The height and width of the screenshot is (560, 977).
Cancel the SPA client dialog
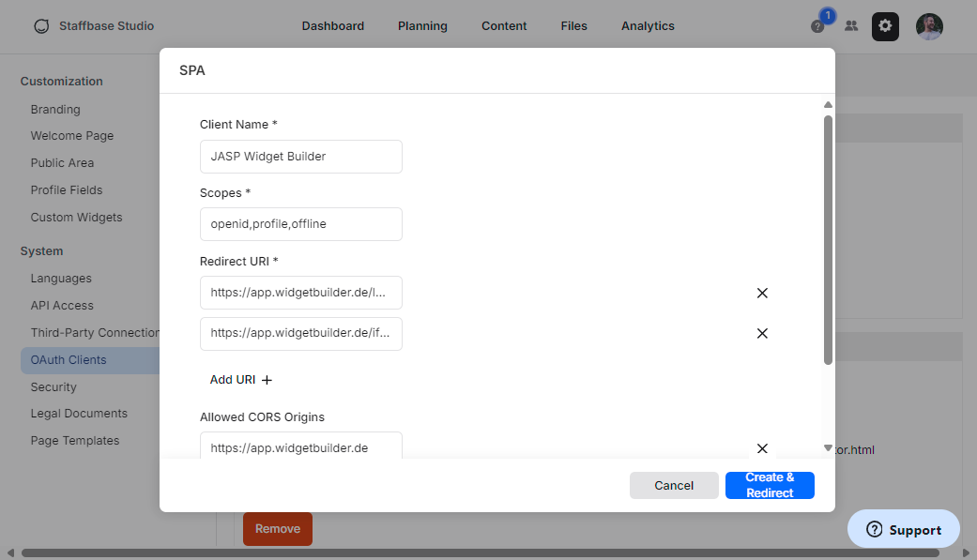click(674, 485)
